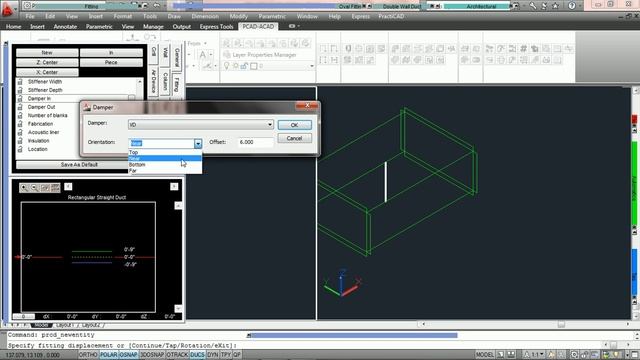
Task: Click OK in the Damper dialog
Action: pos(294,125)
